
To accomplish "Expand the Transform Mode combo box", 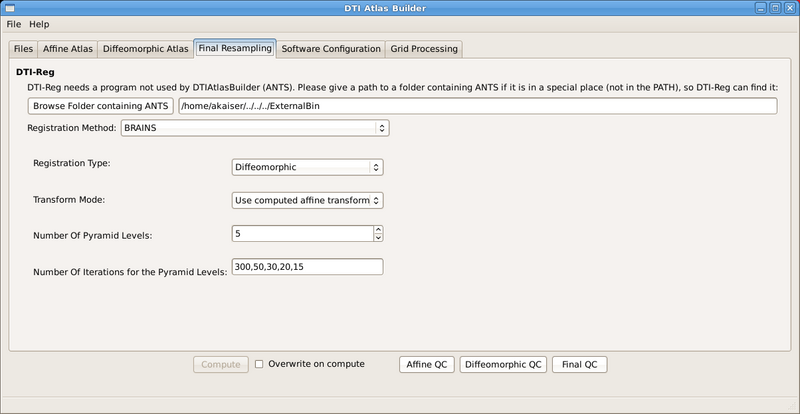I will [307, 201].
